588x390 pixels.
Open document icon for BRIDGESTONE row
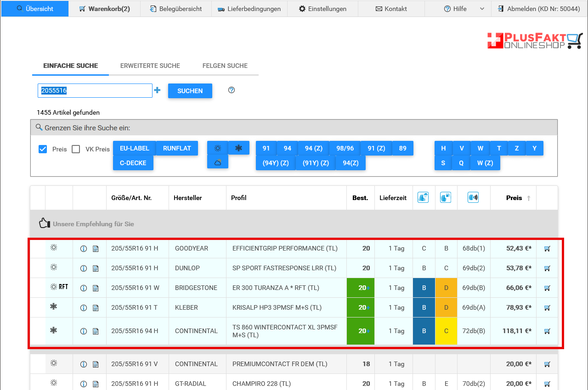96,288
